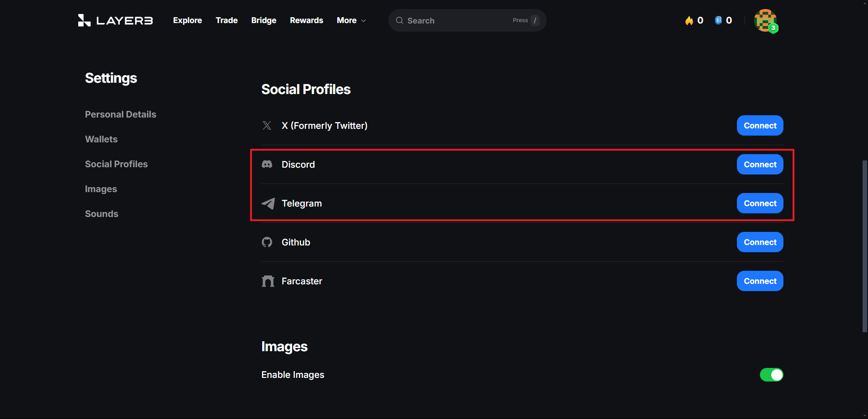Open the Rewards page
This screenshot has width=868, height=419.
tap(307, 20)
